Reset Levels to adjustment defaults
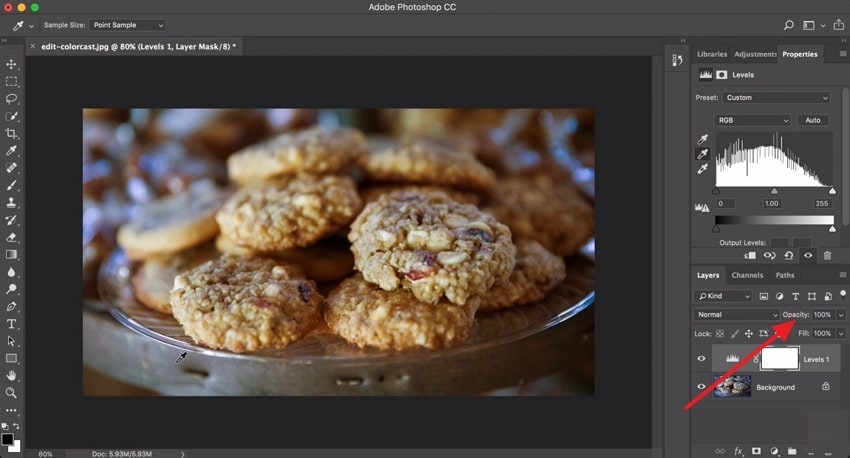The image size is (850, 458). [x=789, y=255]
